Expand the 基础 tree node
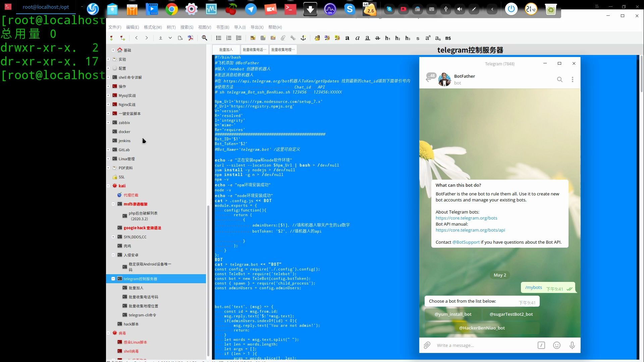The height and width of the screenshot is (362, 644). (113, 50)
